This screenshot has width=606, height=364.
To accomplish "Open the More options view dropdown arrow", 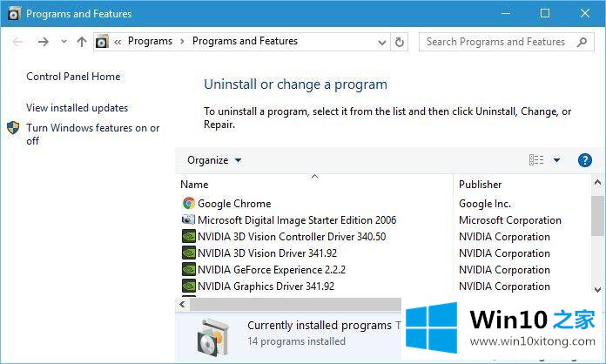I will point(557,160).
